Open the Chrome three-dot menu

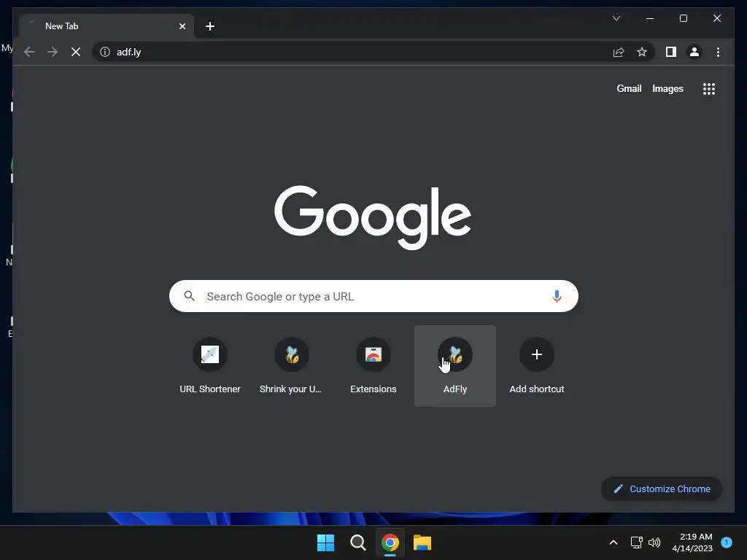pos(718,52)
